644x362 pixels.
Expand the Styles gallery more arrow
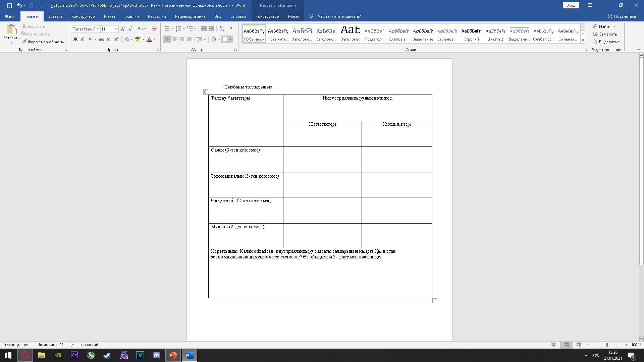tap(583, 41)
